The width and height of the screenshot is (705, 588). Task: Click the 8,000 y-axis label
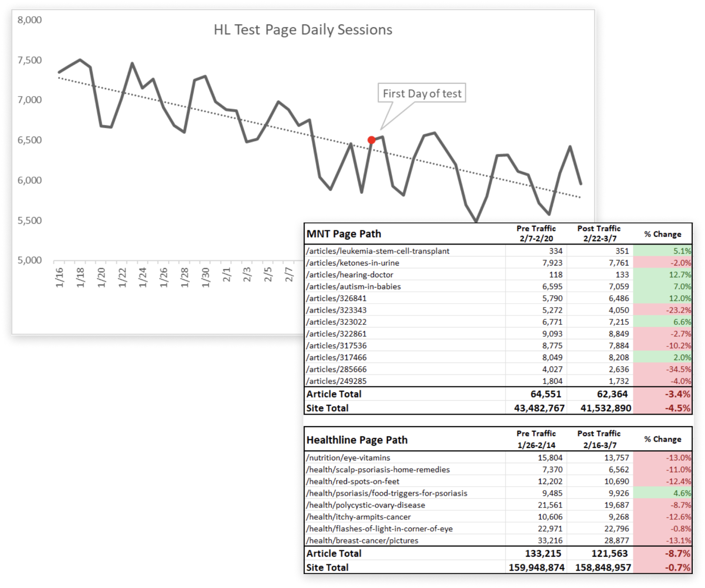pos(30,20)
